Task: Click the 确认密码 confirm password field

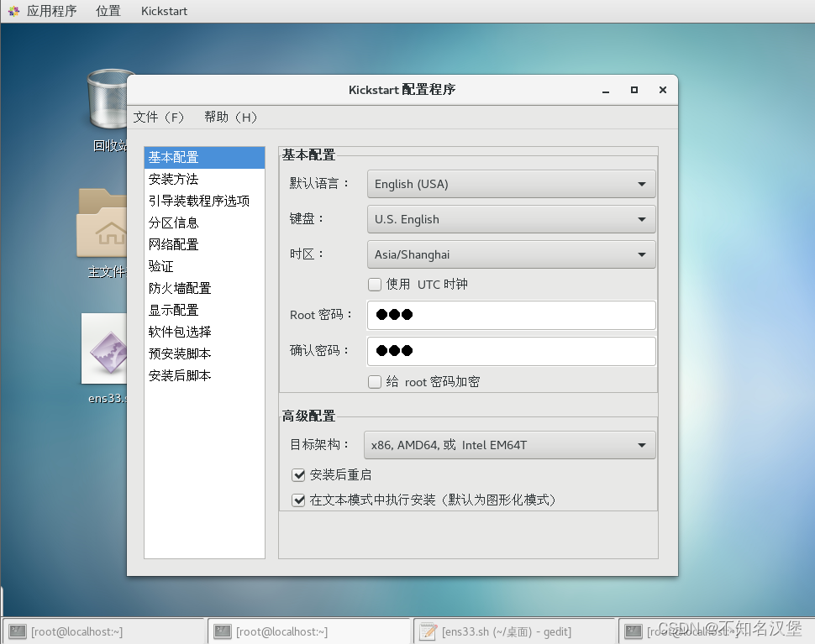Action: point(511,352)
